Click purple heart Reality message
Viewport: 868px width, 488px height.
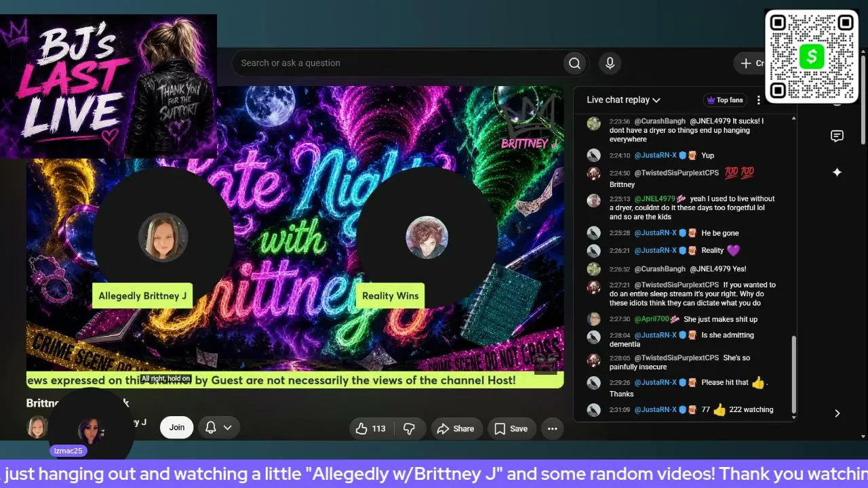(720, 250)
